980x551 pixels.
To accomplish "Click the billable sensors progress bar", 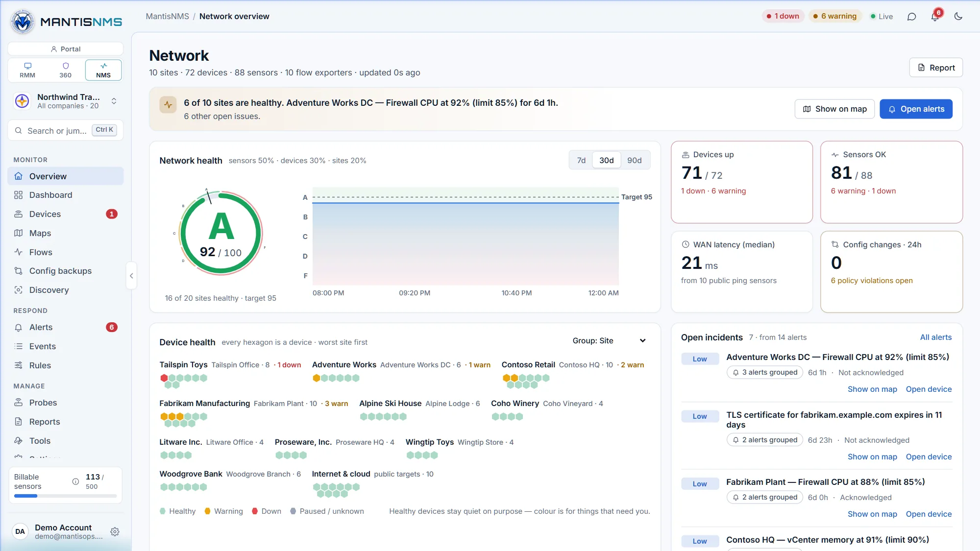I will coord(65,496).
